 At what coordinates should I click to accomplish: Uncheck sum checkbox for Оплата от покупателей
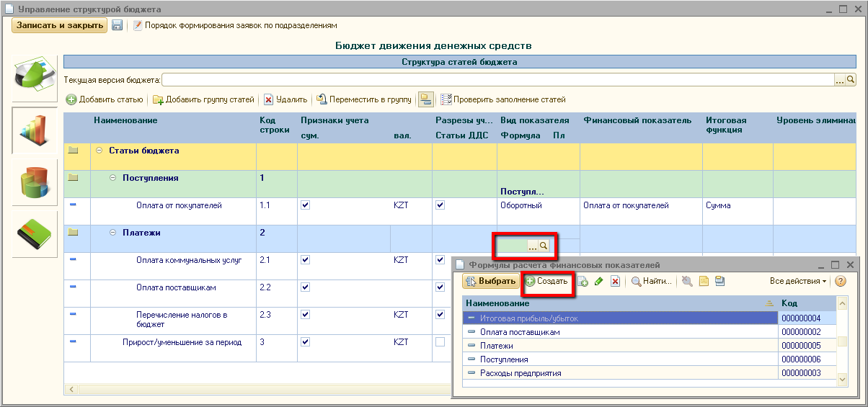coord(305,205)
